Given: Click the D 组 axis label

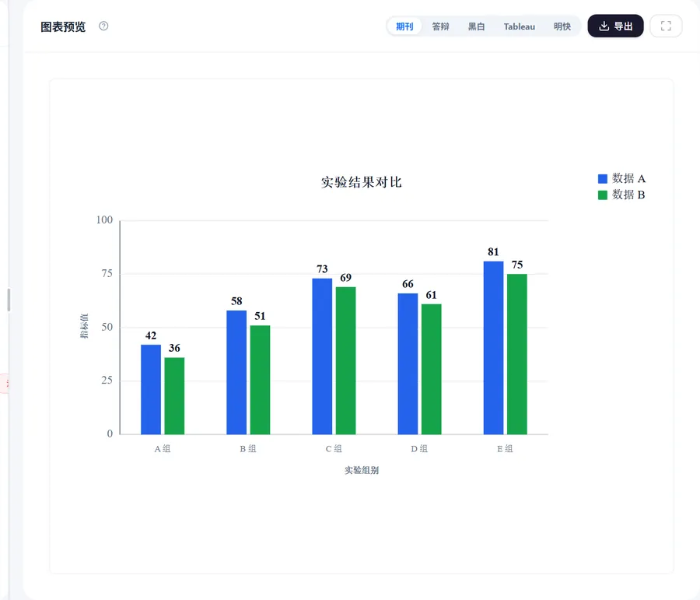Looking at the screenshot, I should point(420,448).
